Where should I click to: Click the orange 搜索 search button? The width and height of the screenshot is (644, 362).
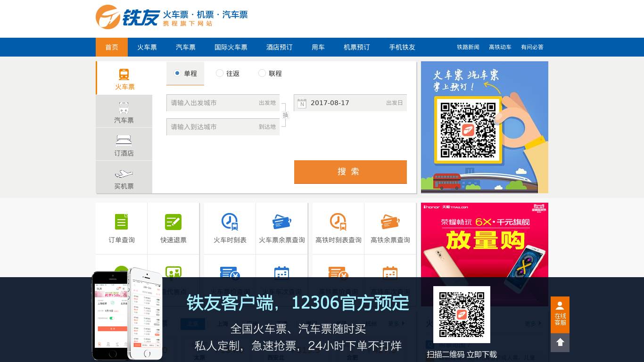(x=350, y=172)
